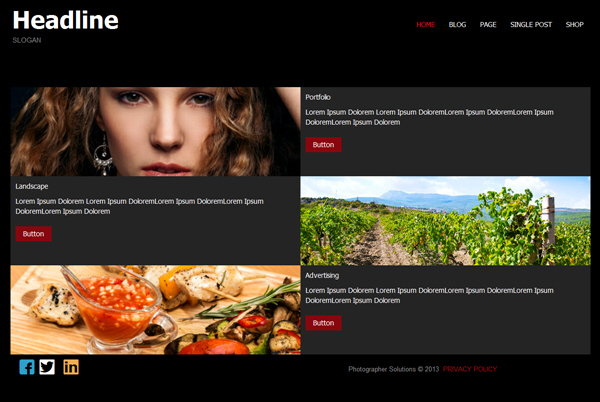Click the Button under Portfolio
This screenshot has width=600, height=402.
(323, 145)
